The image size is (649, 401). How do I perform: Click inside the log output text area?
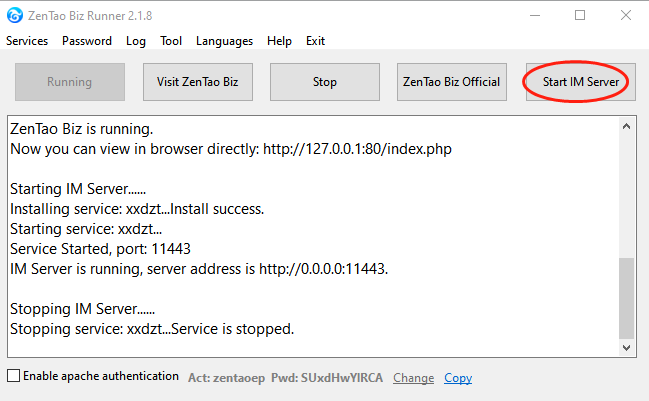(300, 240)
